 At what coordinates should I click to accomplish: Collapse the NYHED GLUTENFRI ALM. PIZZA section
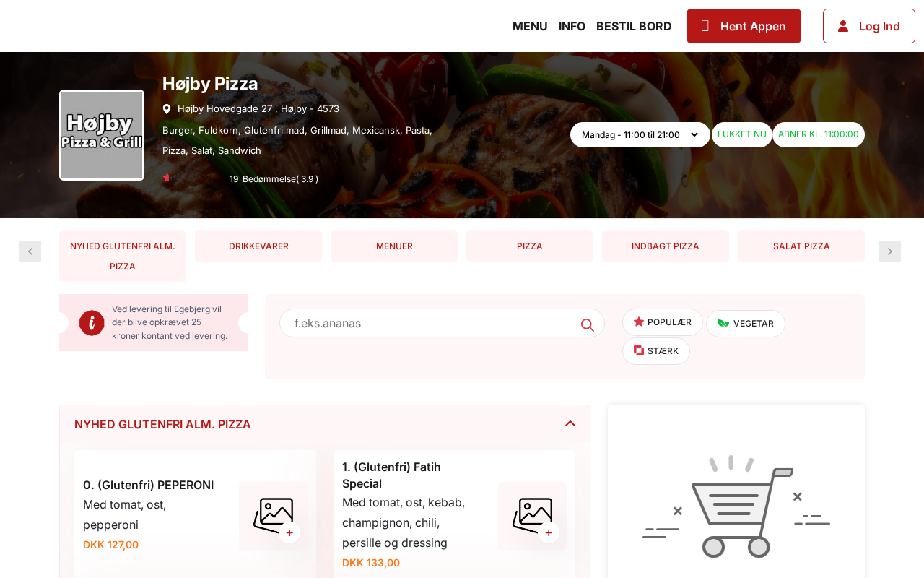click(x=570, y=424)
